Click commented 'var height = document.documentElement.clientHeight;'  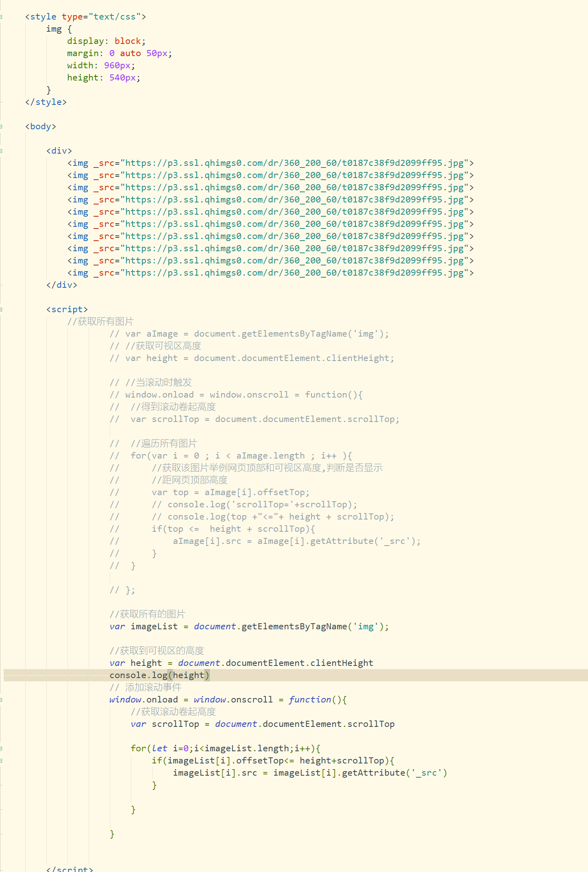point(252,358)
